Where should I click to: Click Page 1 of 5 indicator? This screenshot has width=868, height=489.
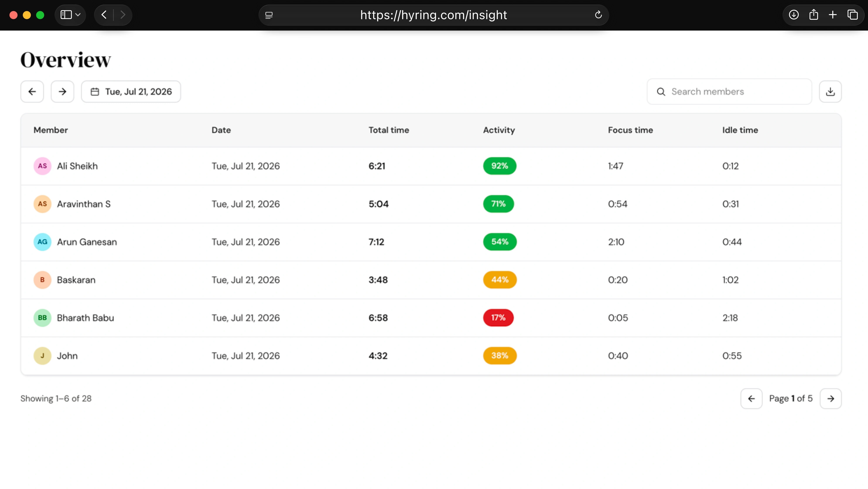[791, 399]
